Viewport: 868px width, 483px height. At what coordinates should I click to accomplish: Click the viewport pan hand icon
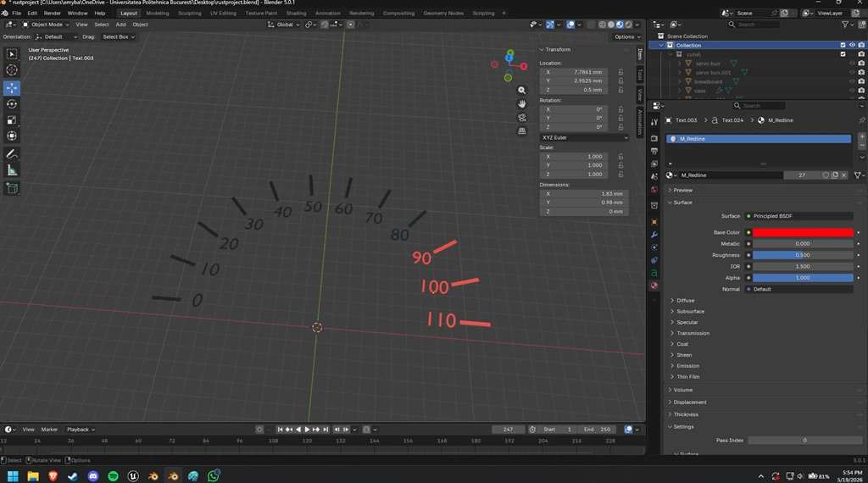coord(521,104)
